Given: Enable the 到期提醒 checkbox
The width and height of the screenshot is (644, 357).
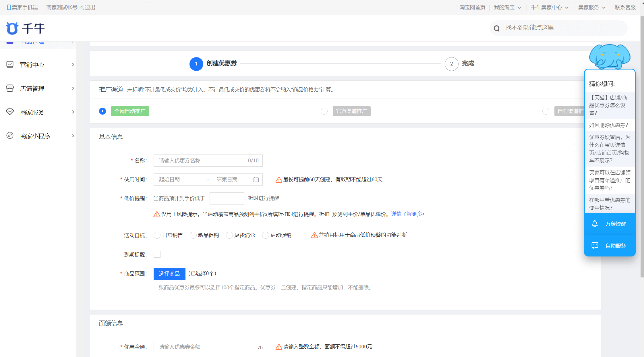Looking at the screenshot, I should tap(157, 254).
